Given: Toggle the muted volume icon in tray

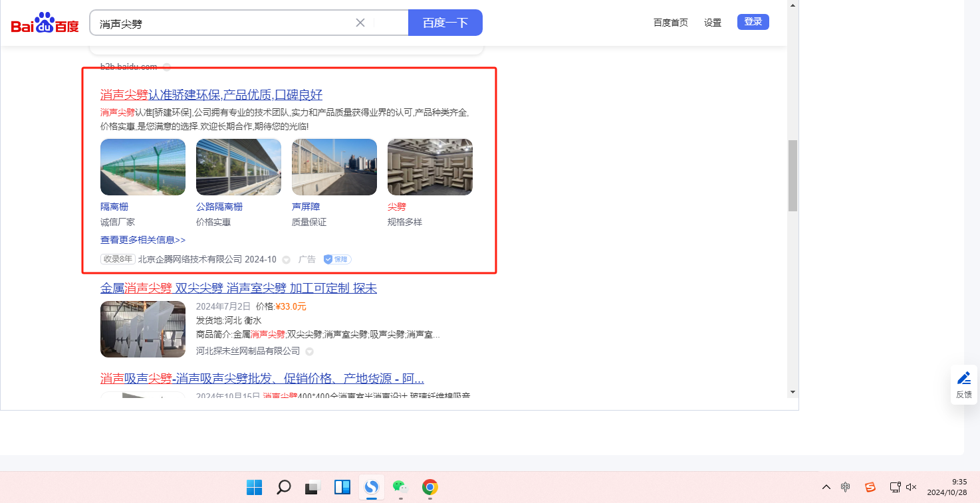Looking at the screenshot, I should tap(912, 487).
